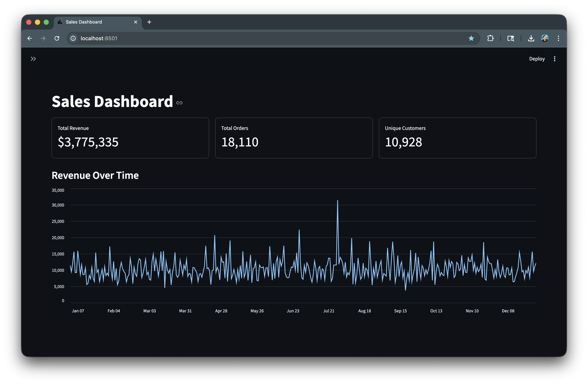
Task: Bookmark page with the star icon
Action: tap(471, 38)
